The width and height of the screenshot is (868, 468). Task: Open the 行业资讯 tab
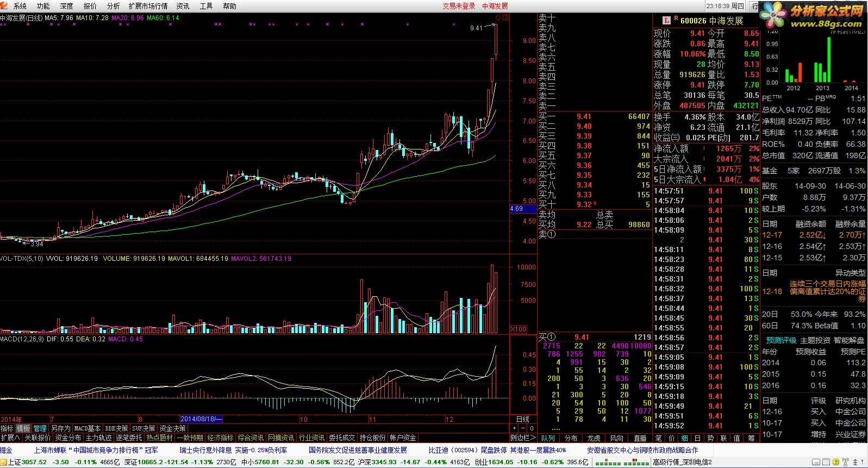pyautogui.click(x=311, y=438)
